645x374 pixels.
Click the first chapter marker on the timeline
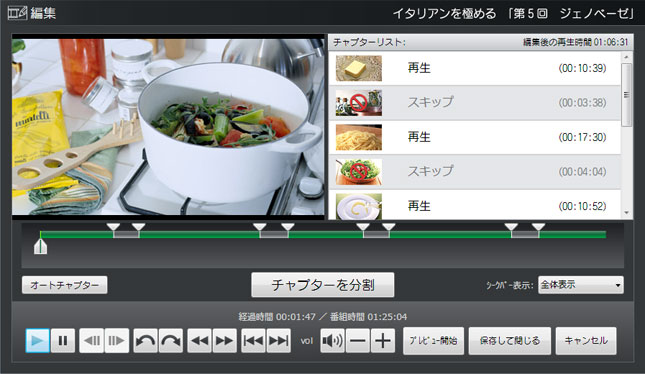tap(113, 227)
